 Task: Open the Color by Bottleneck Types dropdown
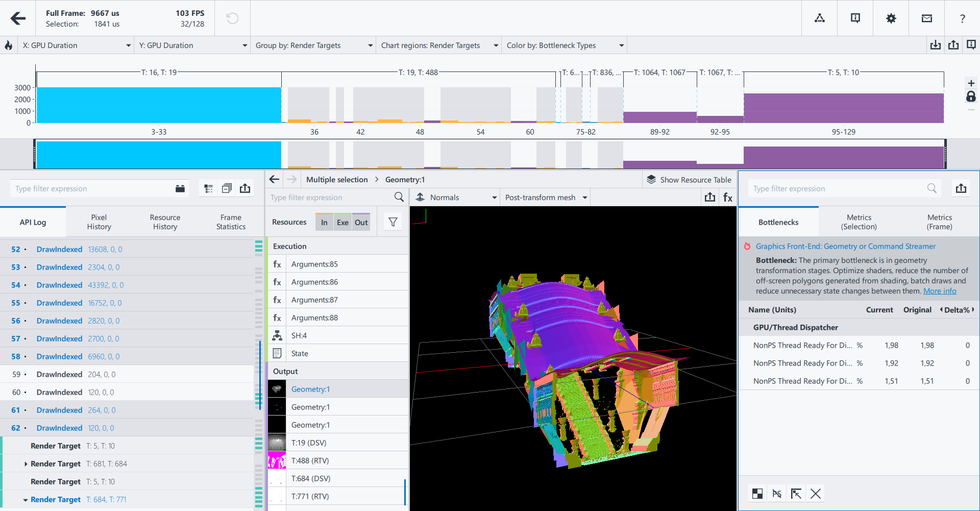(565, 45)
